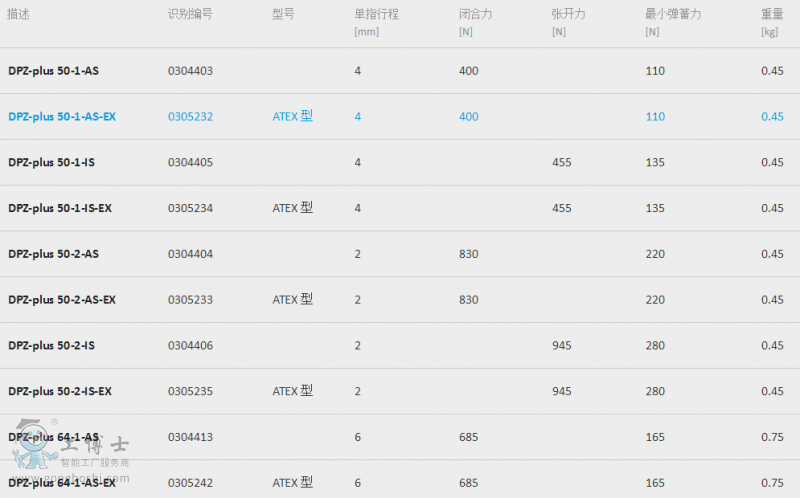The width and height of the screenshot is (800, 498).
Task: Click ID number 0305234
Action: (x=190, y=208)
